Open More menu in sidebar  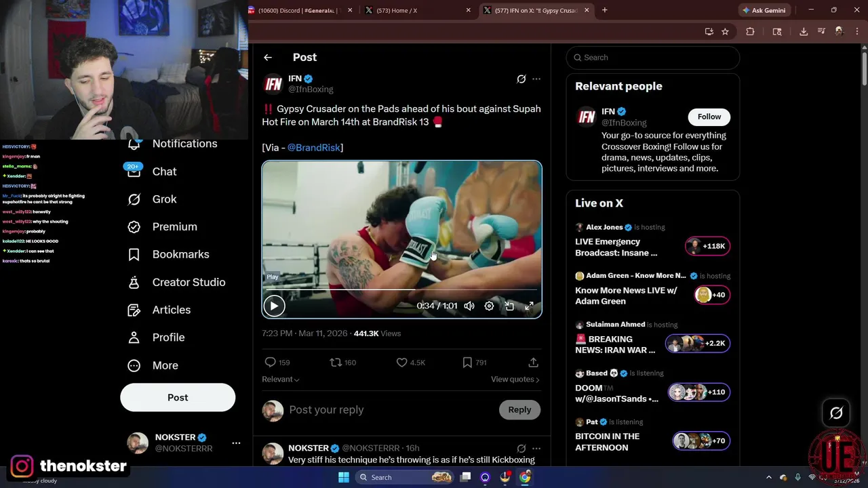pos(153,365)
